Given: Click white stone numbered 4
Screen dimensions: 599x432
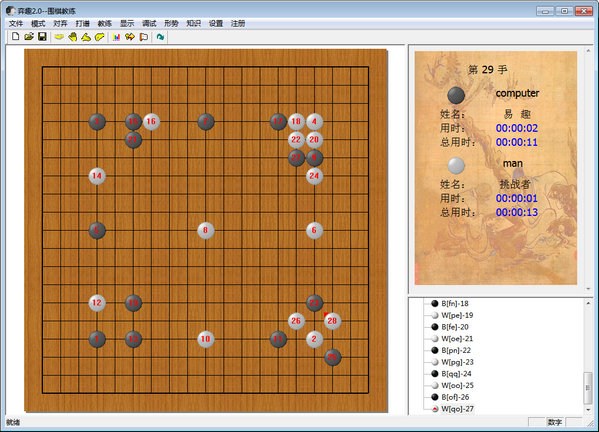Looking at the screenshot, I should click(x=314, y=122).
